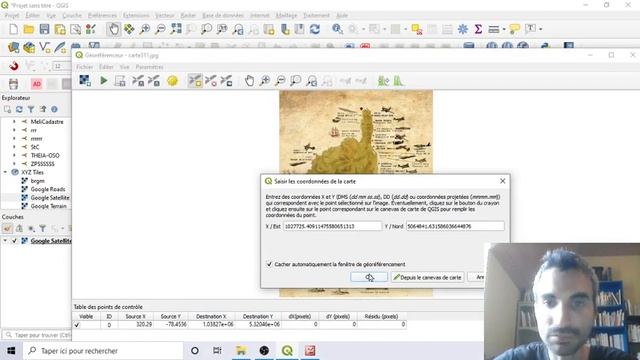Focus the Taper pour trouver locator box
The height and width of the screenshot is (360, 640).
tap(37, 335)
